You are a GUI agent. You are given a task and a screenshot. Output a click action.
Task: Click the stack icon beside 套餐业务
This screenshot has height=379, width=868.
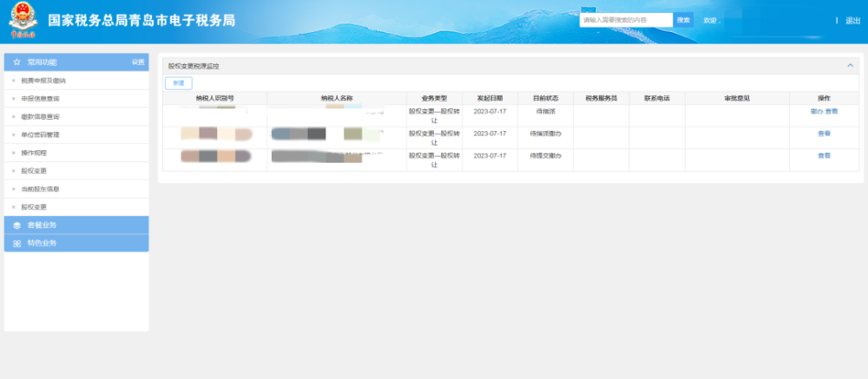coord(16,225)
